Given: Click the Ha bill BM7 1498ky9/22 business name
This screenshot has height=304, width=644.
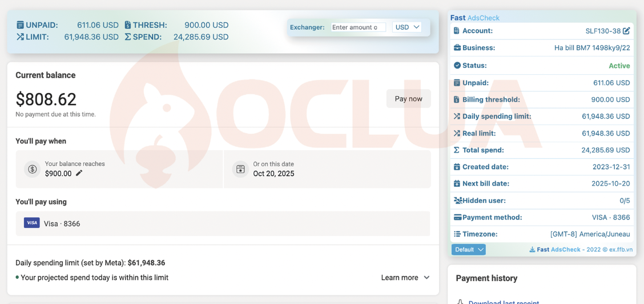Looking at the screenshot, I should [x=592, y=47].
